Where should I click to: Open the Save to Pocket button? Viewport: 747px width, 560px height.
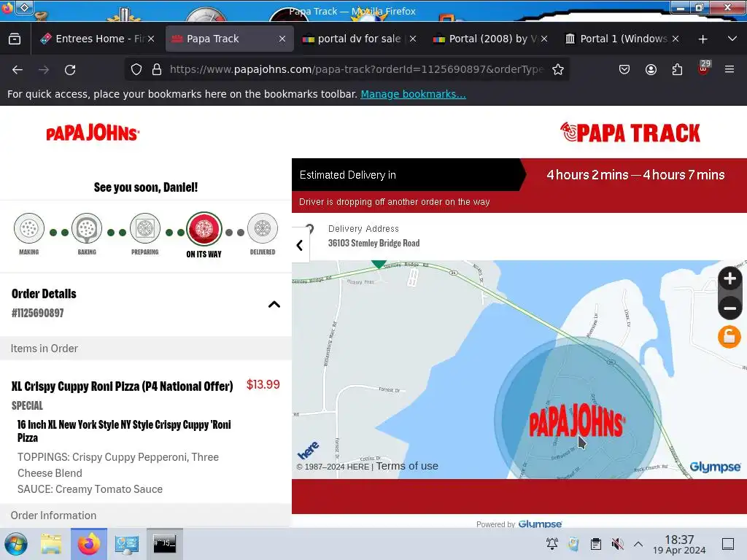click(x=624, y=69)
